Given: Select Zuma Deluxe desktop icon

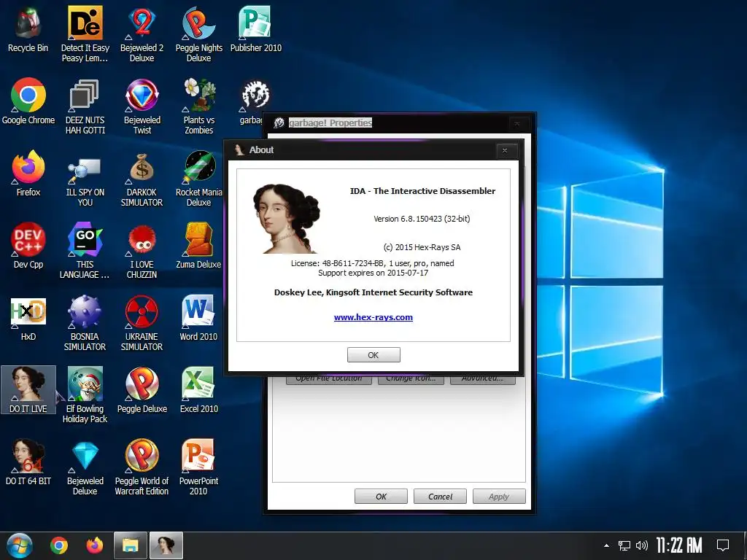Looking at the screenshot, I should [x=198, y=246].
